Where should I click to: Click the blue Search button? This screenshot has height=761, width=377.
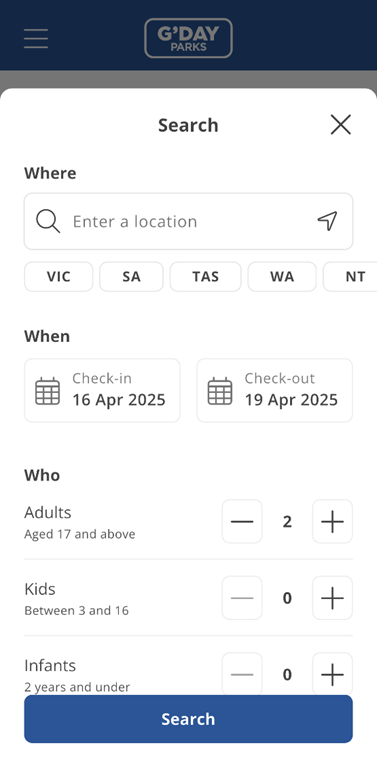pyautogui.click(x=188, y=719)
